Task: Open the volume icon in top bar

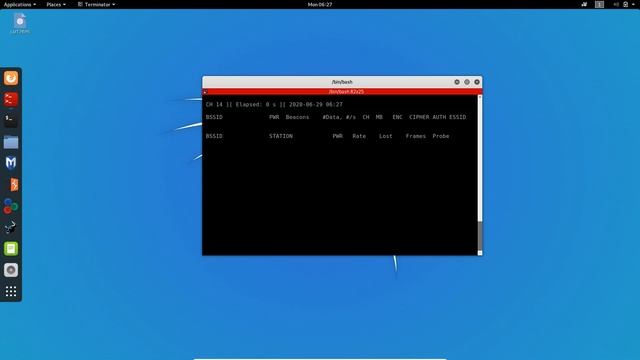Action: click(x=616, y=4)
